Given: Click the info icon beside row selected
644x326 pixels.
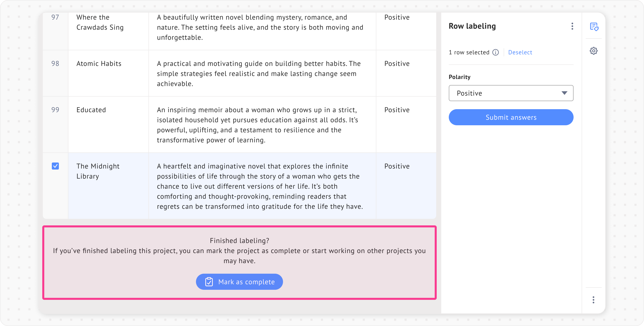Looking at the screenshot, I should tap(496, 52).
